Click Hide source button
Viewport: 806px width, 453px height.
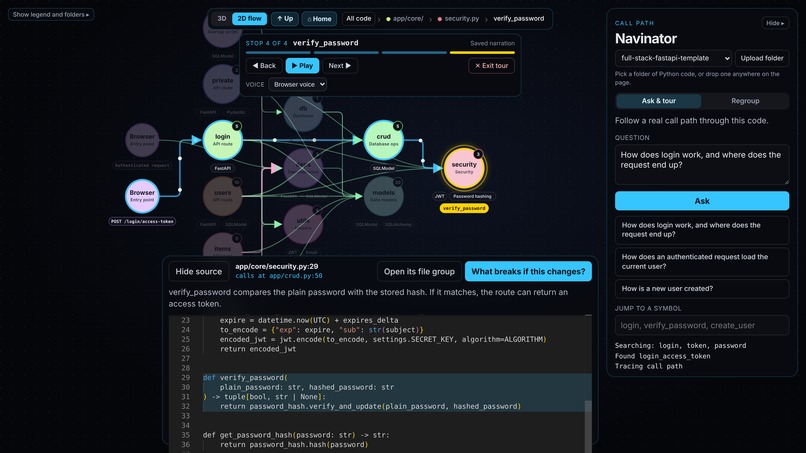click(198, 271)
